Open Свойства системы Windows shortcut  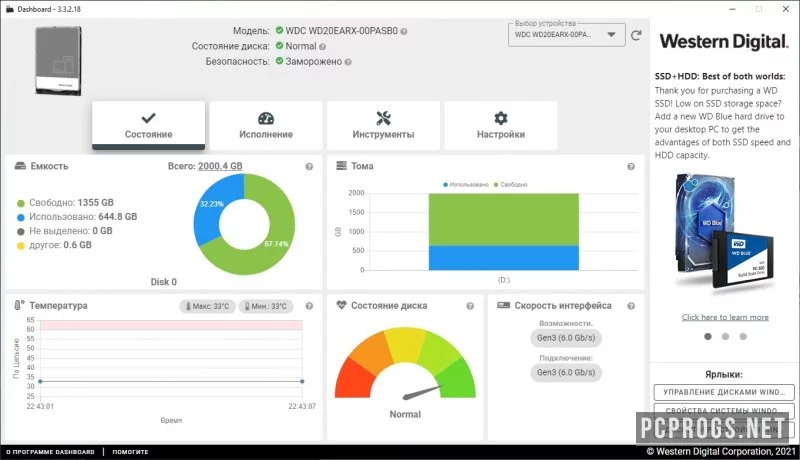click(724, 410)
